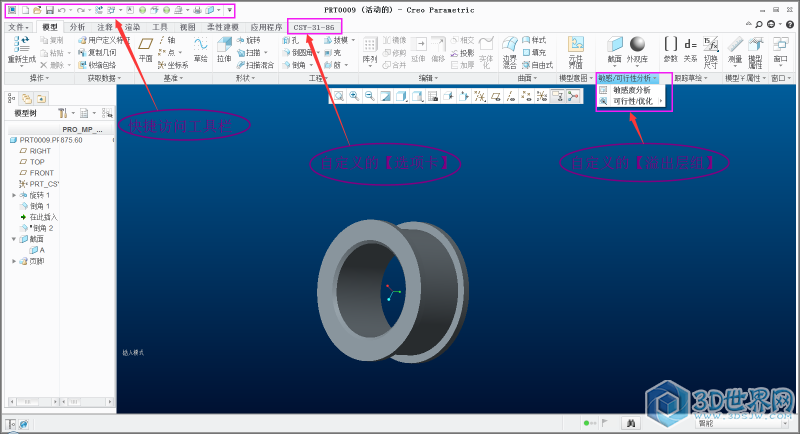Choose 敏感度分析 from the dropdown menu
800x434 pixels.
pyautogui.click(x=630, y=89)
